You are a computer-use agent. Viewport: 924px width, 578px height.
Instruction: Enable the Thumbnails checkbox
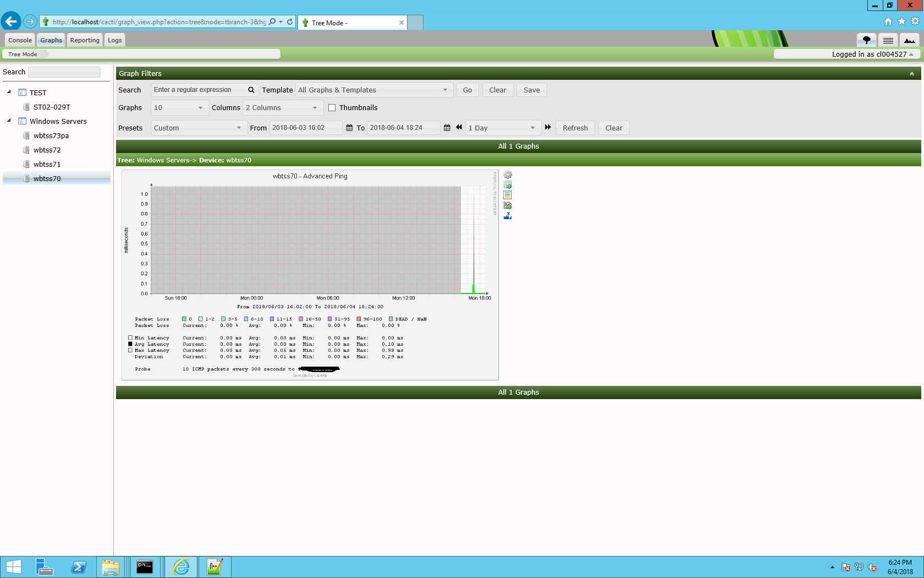(332, 108)
